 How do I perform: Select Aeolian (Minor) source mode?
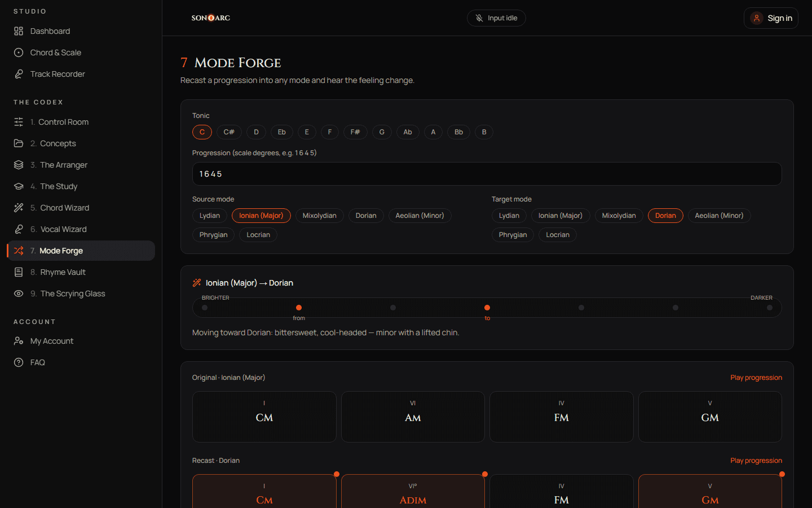click(x=420, y=216)
